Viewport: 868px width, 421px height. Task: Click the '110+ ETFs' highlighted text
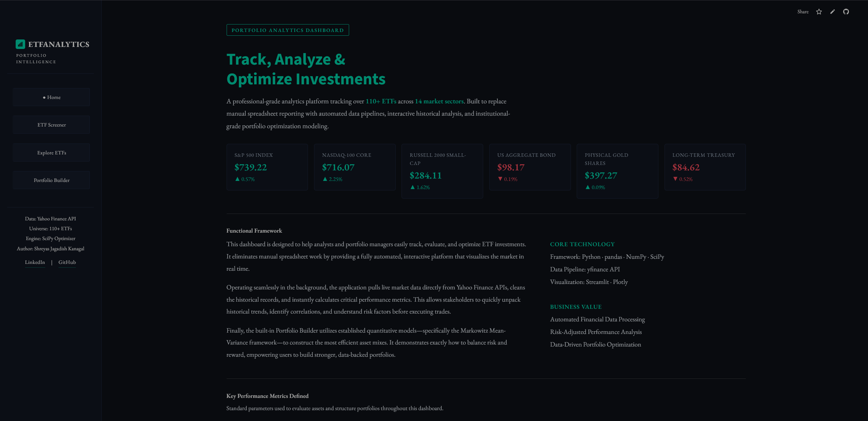(x=381, y=101)
